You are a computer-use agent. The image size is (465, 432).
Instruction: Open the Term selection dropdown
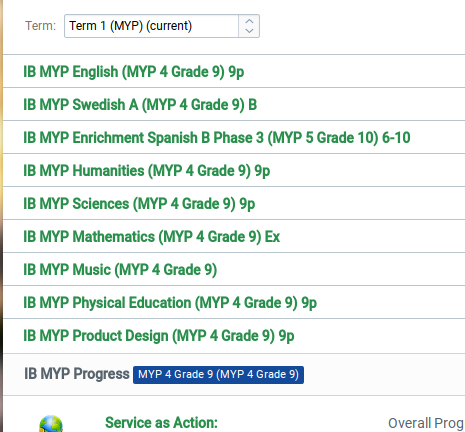[162, 26]
